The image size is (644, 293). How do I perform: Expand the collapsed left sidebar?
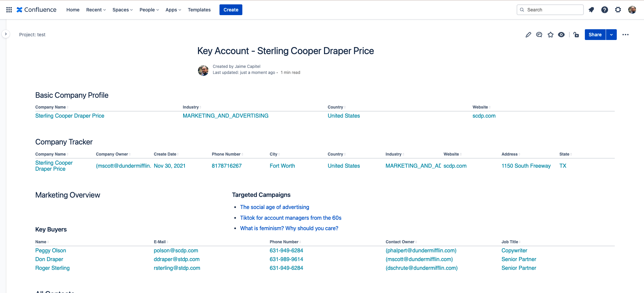pyautogui.click(x=6, y=34)
